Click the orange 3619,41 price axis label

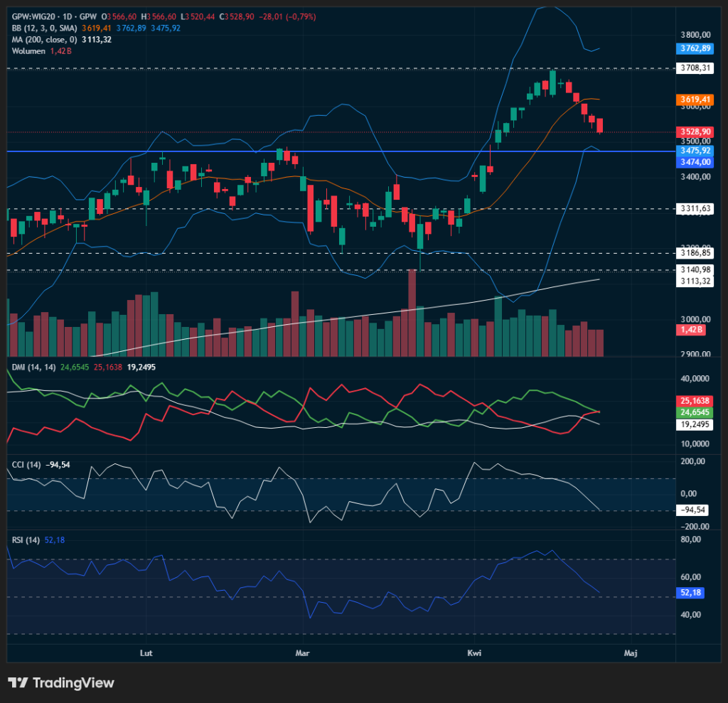pos(695,100)
